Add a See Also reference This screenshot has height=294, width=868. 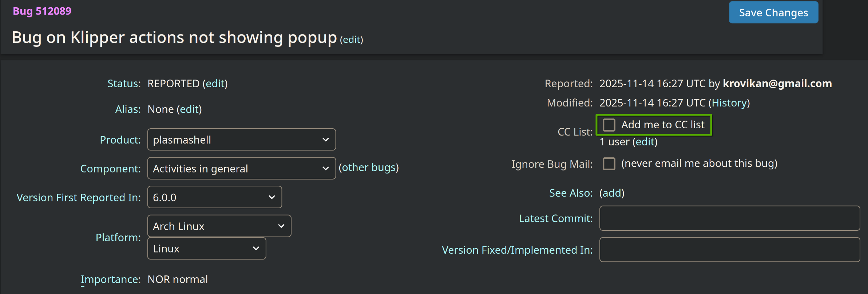(x=612, y=193)
